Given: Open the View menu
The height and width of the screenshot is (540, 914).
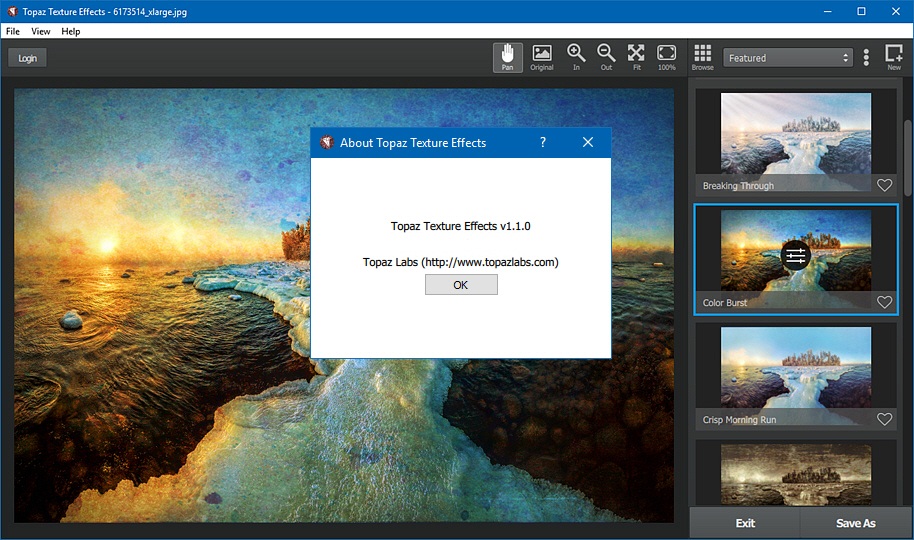Looking at the screenshot, I should [41, 31].
